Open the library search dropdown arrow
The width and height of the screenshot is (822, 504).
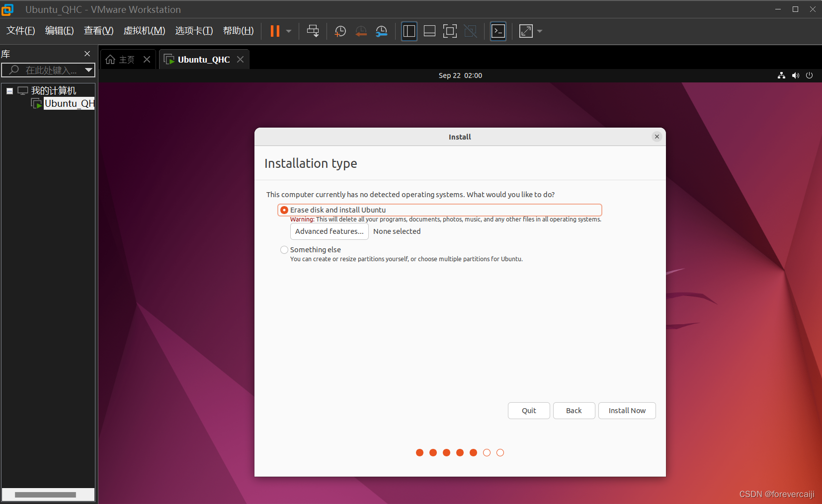point(88,70)
